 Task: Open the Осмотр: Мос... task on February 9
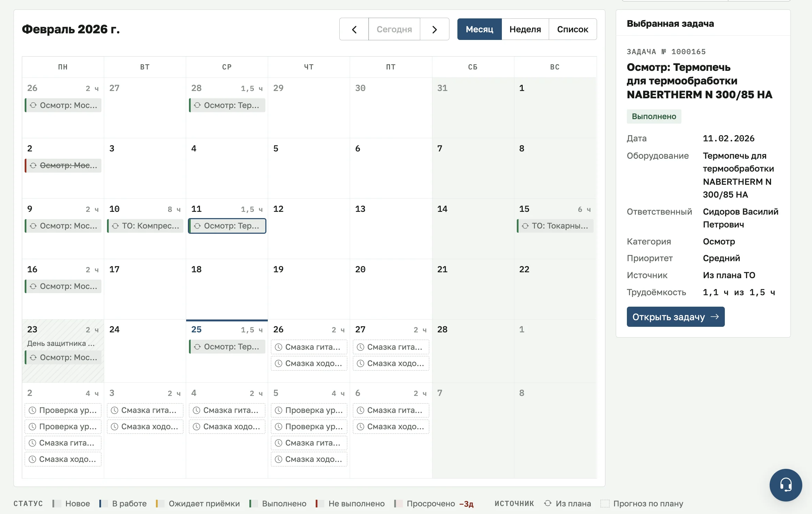[63, 226]
